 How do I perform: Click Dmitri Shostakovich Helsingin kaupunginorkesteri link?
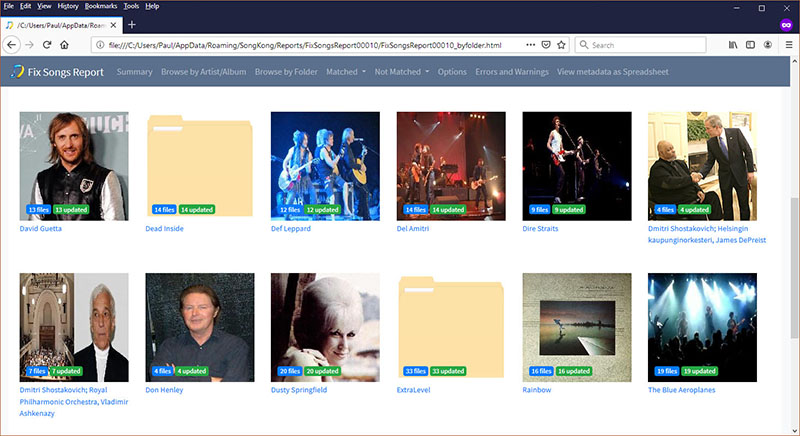click(x=707, y=234)
